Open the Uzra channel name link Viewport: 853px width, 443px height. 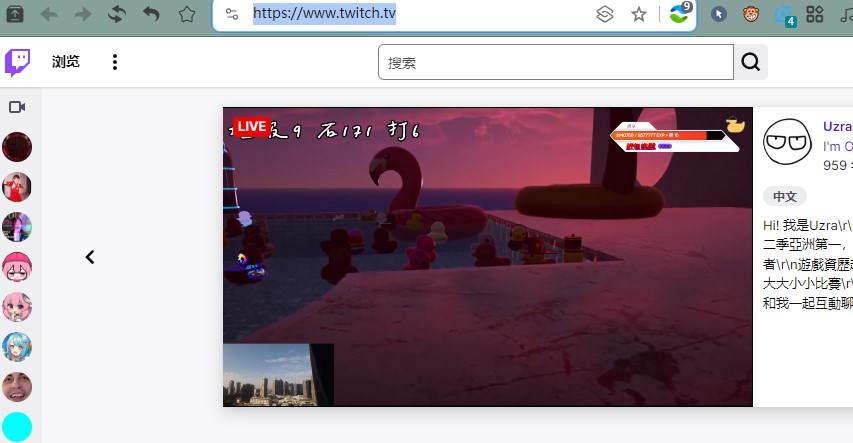pos(838,126)
